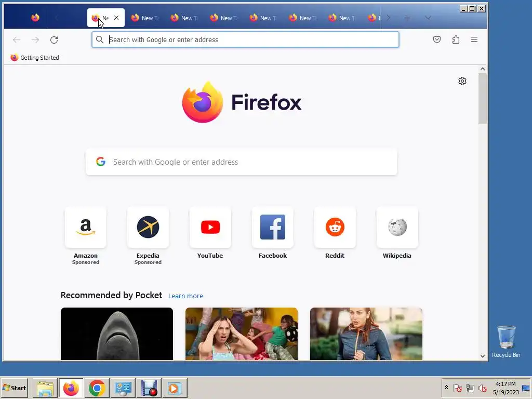Click the address bar magnifier icon
The image size is (532, 399).
click(x=99, y=39)
